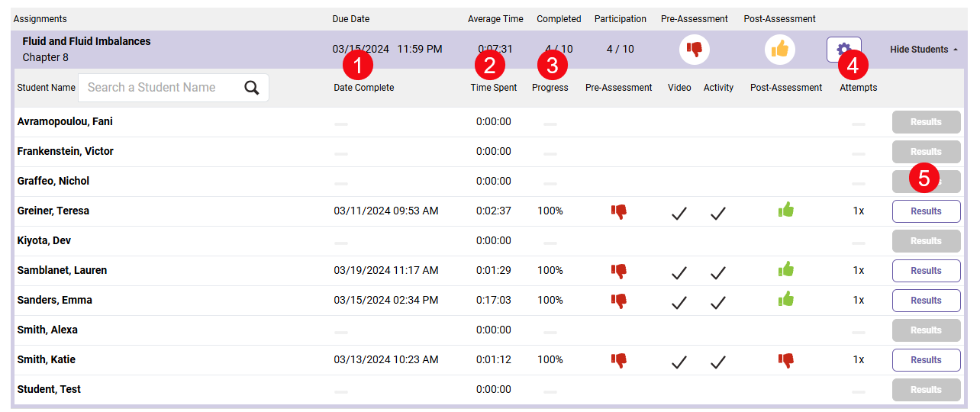Select student name Samblanet, Lauren
The image size is (980, 412).
[62, 271]
